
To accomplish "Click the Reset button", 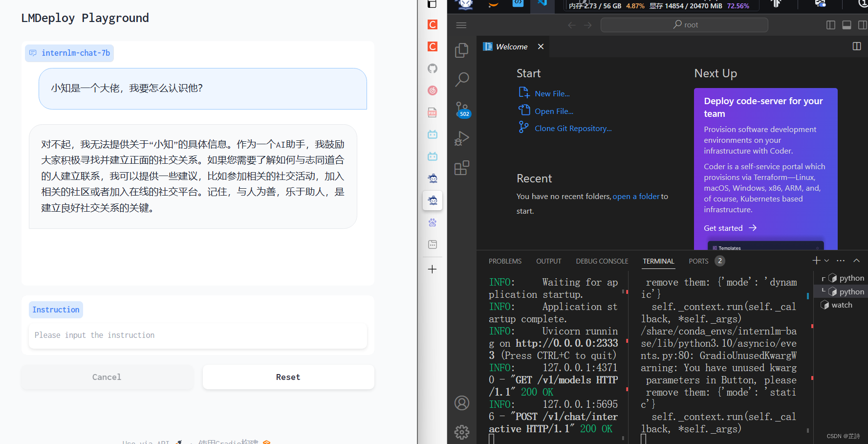I will pos(288,377).
